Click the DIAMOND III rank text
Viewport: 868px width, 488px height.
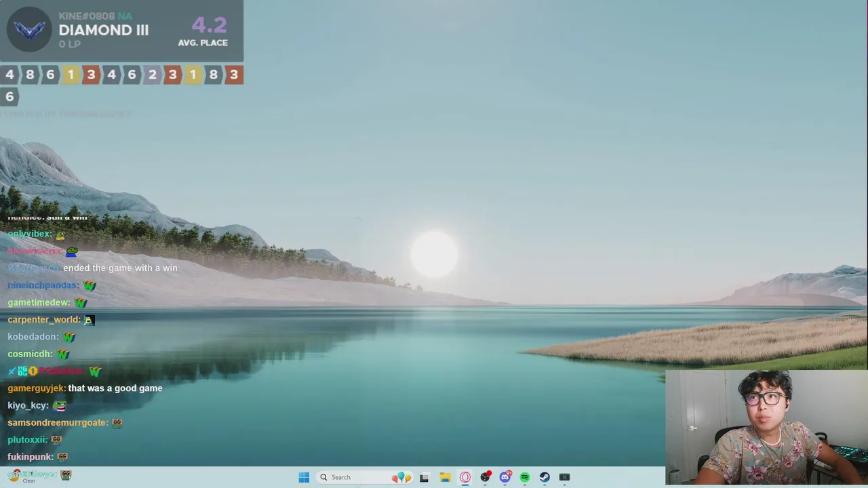104,30
